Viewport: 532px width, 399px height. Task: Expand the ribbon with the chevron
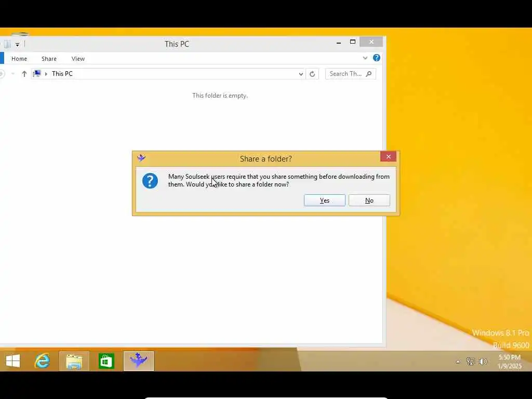(x=365, y=58)
